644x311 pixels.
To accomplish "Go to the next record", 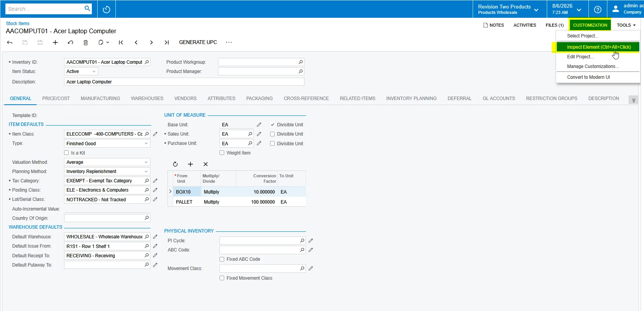I will (x=151, y=42).
